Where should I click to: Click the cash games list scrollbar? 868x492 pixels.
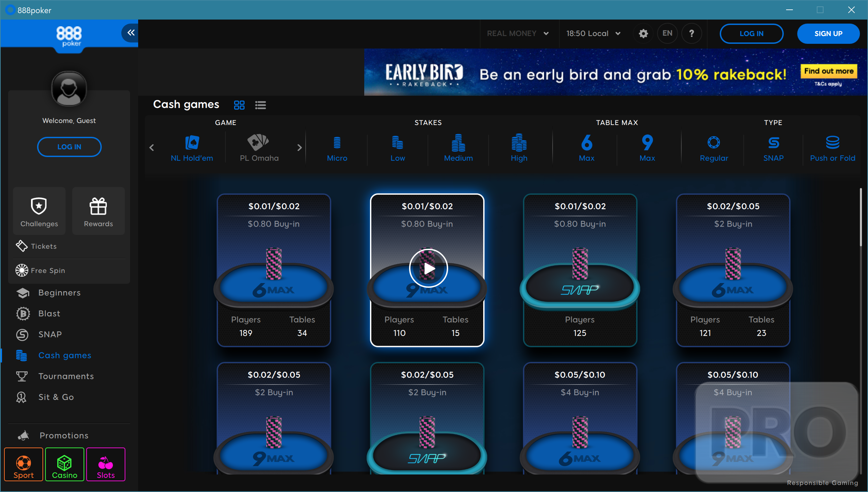click(861, 217)
